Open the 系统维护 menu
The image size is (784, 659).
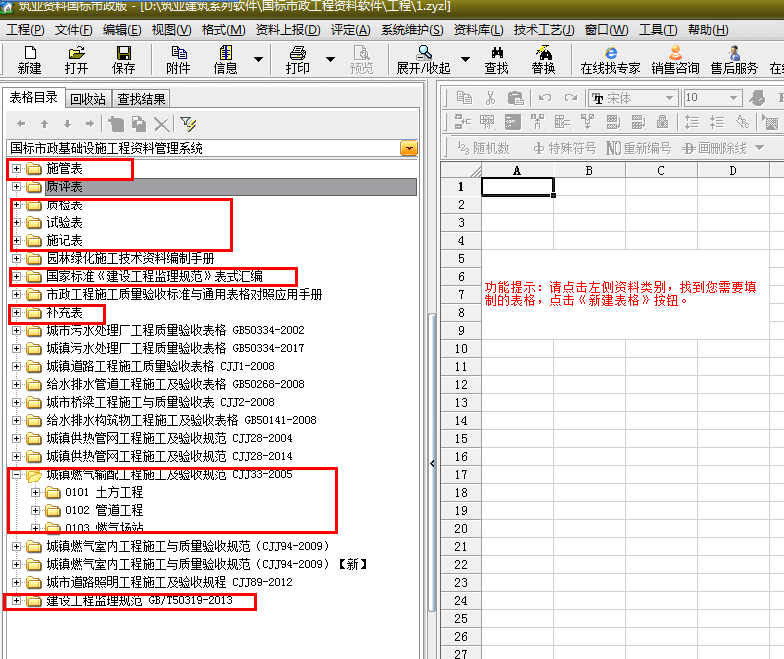(x=412, y=30)
